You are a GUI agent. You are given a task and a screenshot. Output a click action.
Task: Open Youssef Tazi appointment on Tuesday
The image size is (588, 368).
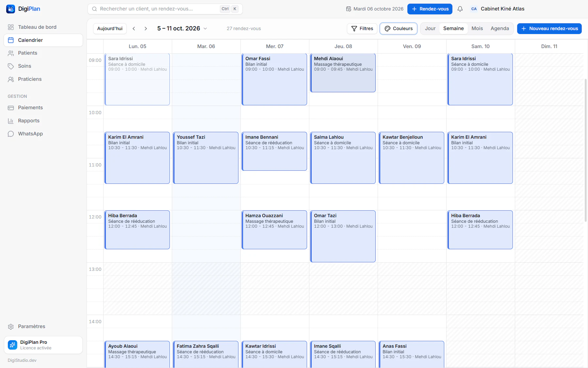[x=206, y=158]
